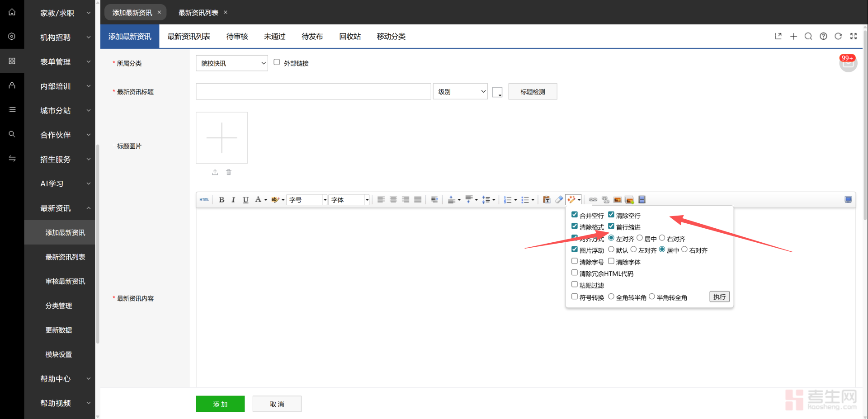Enable the 外部链接 checkbox

pyautogui.click(x=277, y=62)
